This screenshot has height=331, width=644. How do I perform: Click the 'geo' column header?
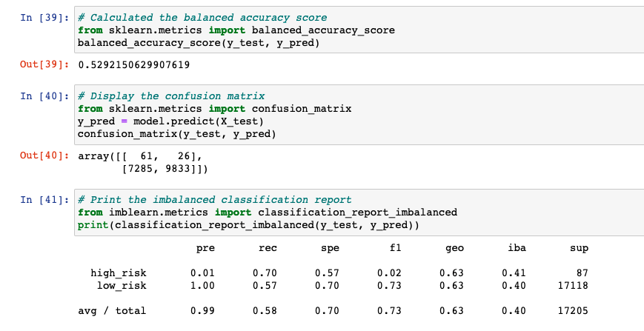pos(455,248)
